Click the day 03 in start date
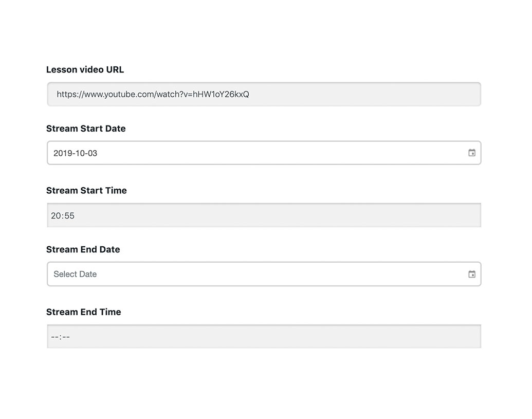This screenshot has width=532, height=419. click(x=92, y=153)
